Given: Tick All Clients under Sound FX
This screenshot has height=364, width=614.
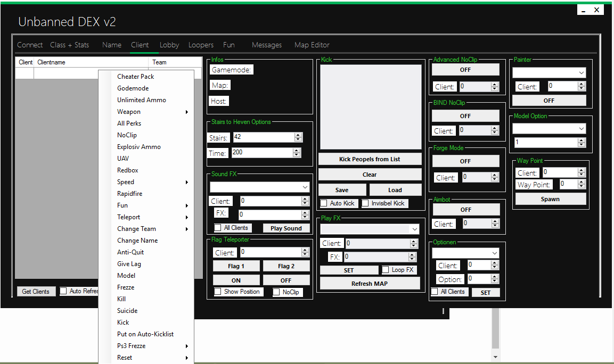Looking at the screenshot, I should pyautogui.click(x=218, y=228).
